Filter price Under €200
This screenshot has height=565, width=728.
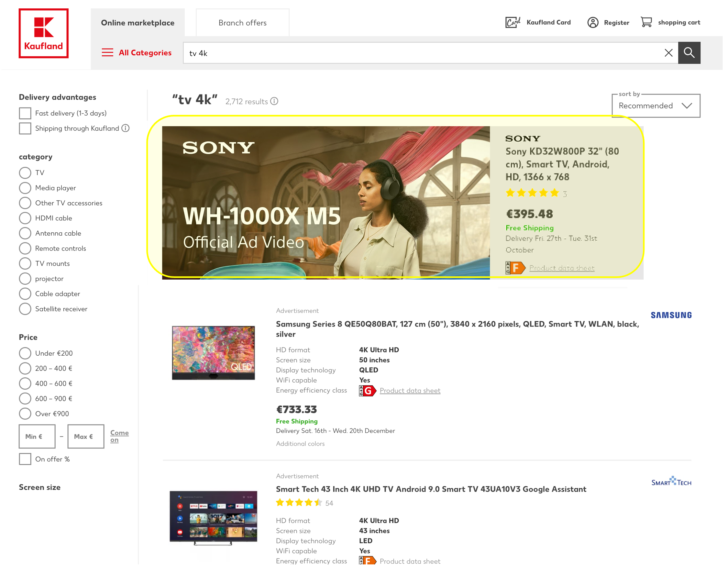click(25, 354)
